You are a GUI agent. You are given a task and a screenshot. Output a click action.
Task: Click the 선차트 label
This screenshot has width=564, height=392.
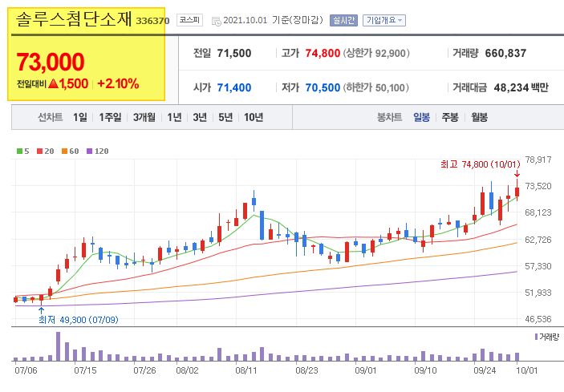coord(51,117)
